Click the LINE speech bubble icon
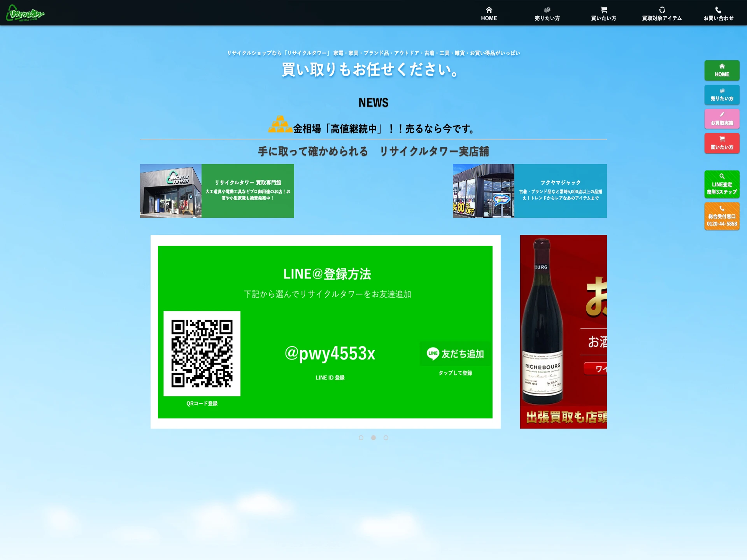Viewport: 747px width, 560px height. (x=433, y=353)
